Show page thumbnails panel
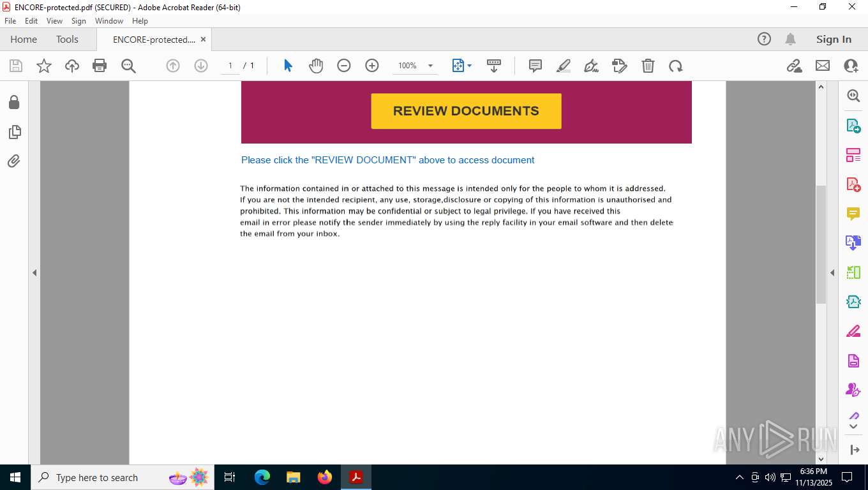The height and width of the screenshot is (490, 868). click(14, 132)
